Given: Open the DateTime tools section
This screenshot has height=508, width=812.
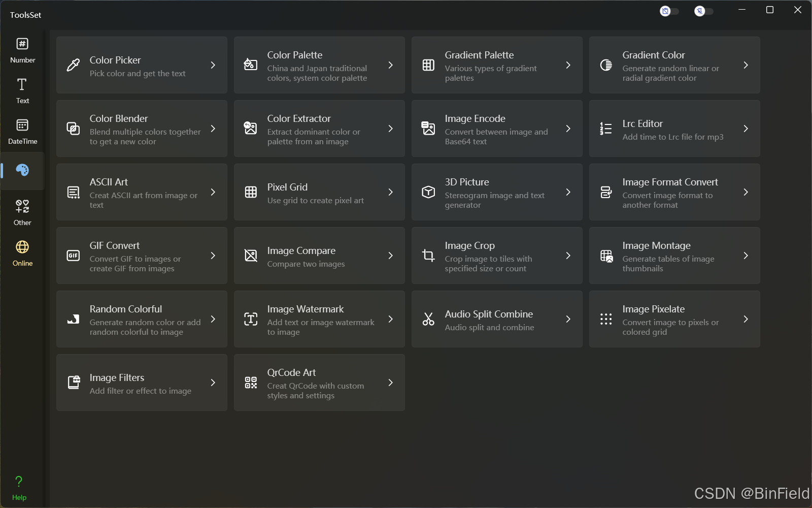Looking at the screenshot, I should click(x=22, y=132).
